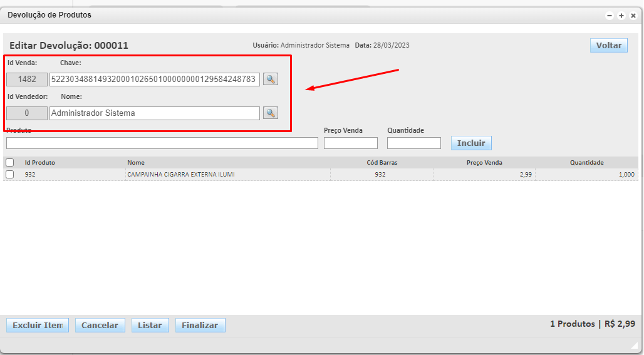Click the Incluir button
The image size is (644, 355).
[x=471, y=143]
